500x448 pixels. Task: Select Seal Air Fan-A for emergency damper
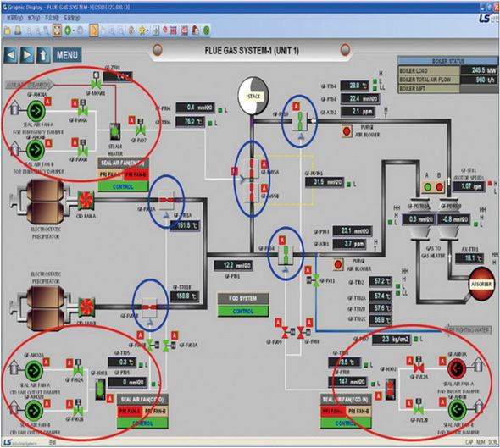coord(36,111)
